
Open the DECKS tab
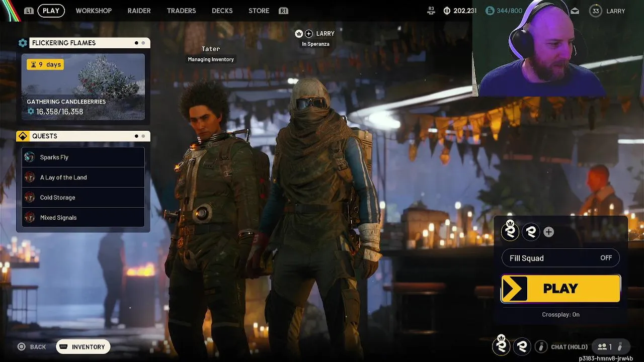pos(222,11)
